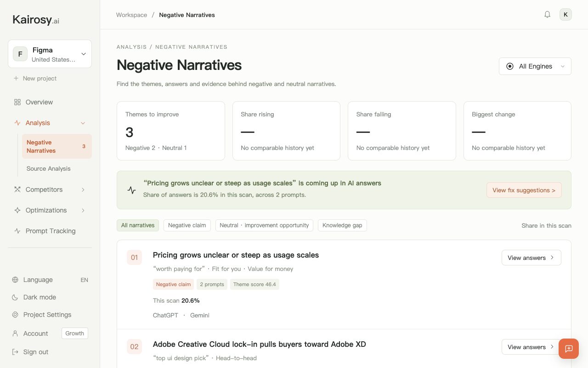Click the Competitors crossed-arrows icon

point(17,190)
